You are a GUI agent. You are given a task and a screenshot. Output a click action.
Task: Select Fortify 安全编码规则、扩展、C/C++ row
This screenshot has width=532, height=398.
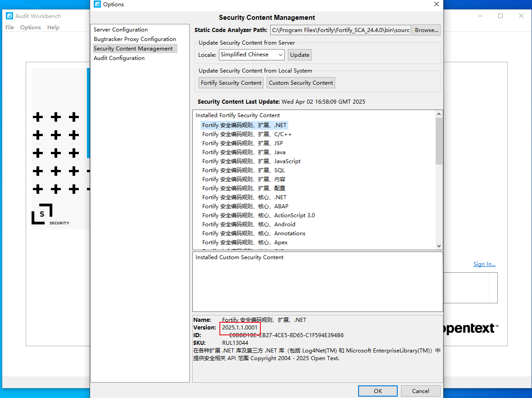(x=247, y=134)
